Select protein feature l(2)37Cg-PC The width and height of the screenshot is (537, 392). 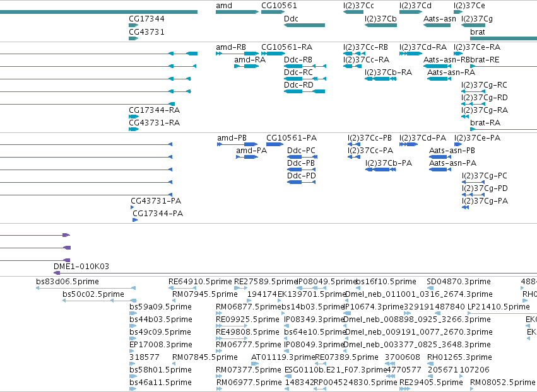tap(473, 182)
